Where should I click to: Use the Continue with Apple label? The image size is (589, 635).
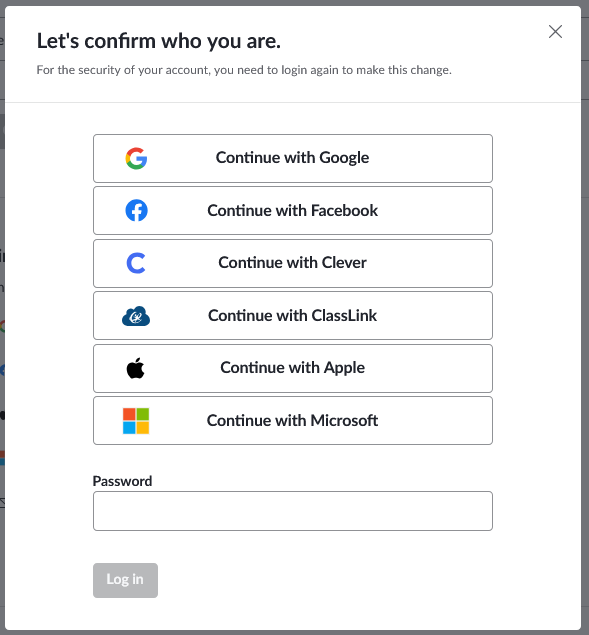tap(292, 368)
